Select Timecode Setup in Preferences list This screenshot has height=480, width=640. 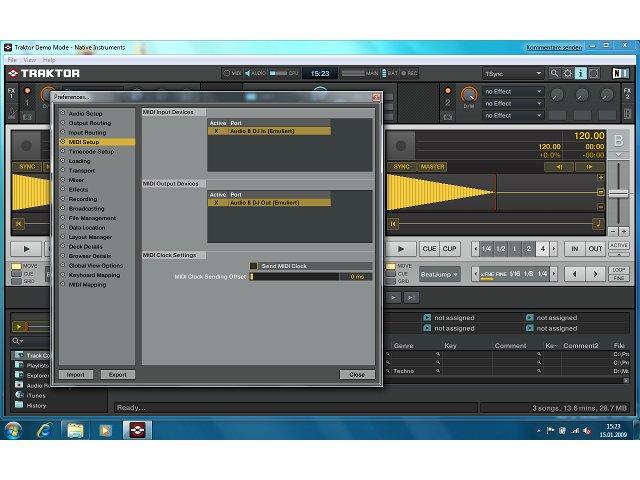(91, 151)
